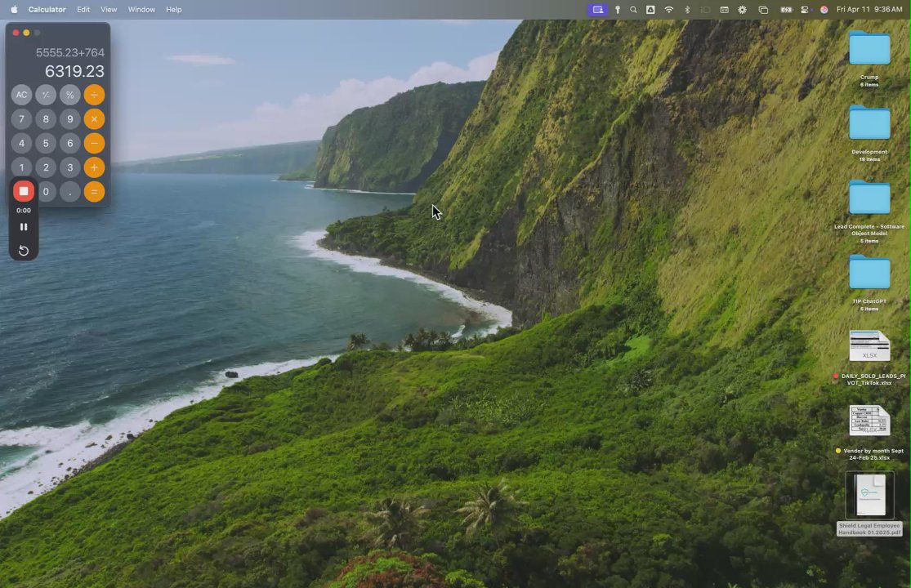
Task: Open the Calculator app menu
Action: point(47,9)
